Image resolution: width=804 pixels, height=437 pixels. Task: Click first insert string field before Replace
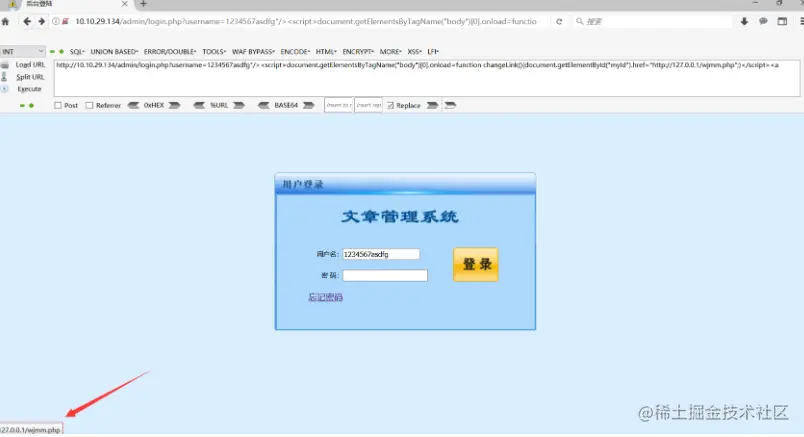(338, 105)
